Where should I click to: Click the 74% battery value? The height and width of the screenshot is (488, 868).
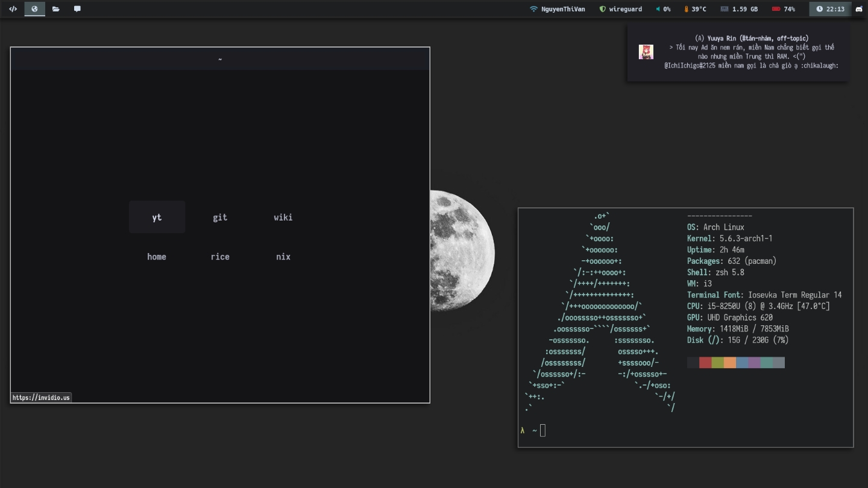pos(790,9)
